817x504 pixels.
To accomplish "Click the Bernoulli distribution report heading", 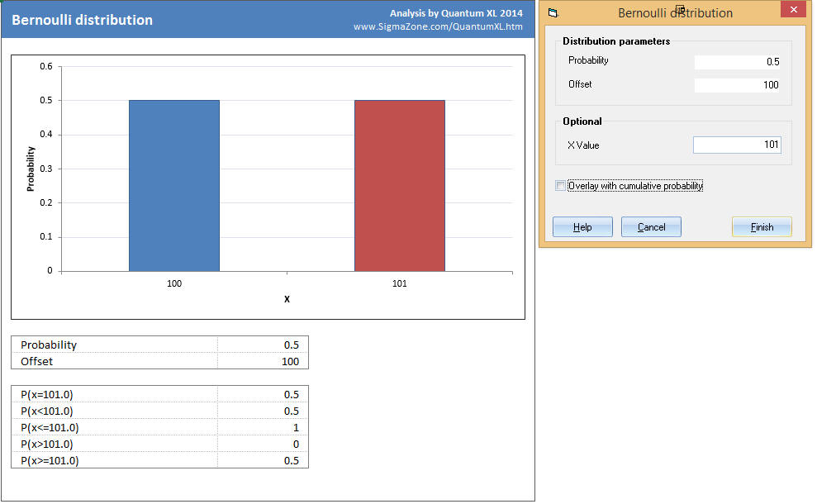I will (x=83, y=20).
